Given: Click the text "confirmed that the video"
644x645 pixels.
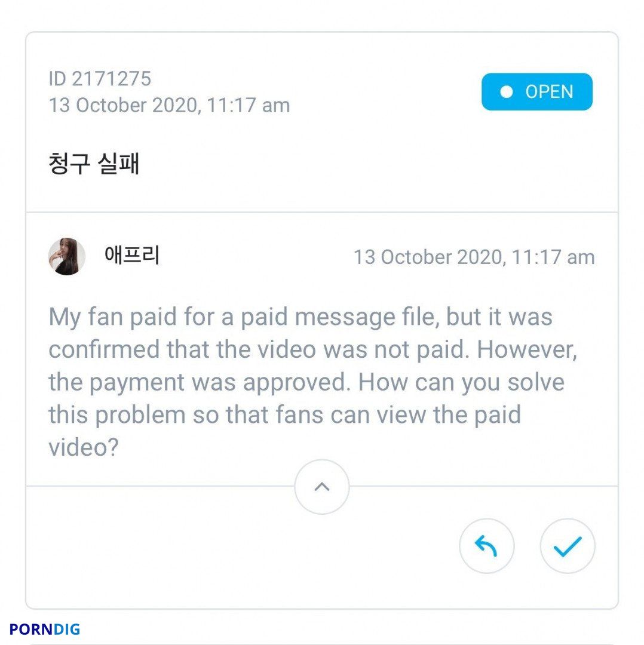Looking at the screenshot, I should coord(182,349).
